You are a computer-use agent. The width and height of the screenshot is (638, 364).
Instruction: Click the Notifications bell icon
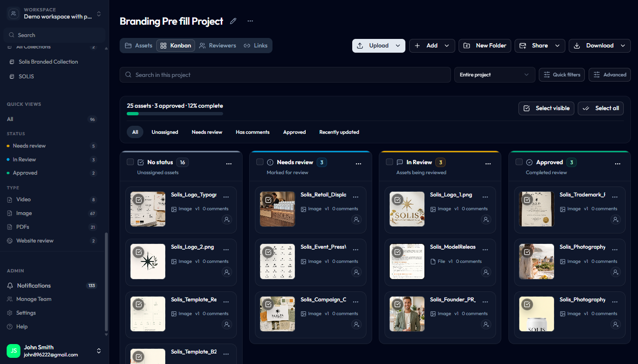pyautogui.click(x=10, y=286)
